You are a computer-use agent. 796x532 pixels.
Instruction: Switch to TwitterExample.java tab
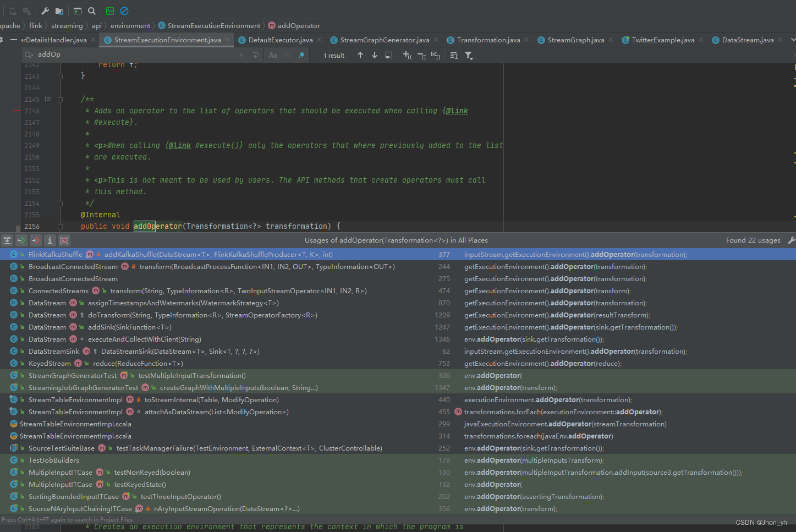coord(663,40)
